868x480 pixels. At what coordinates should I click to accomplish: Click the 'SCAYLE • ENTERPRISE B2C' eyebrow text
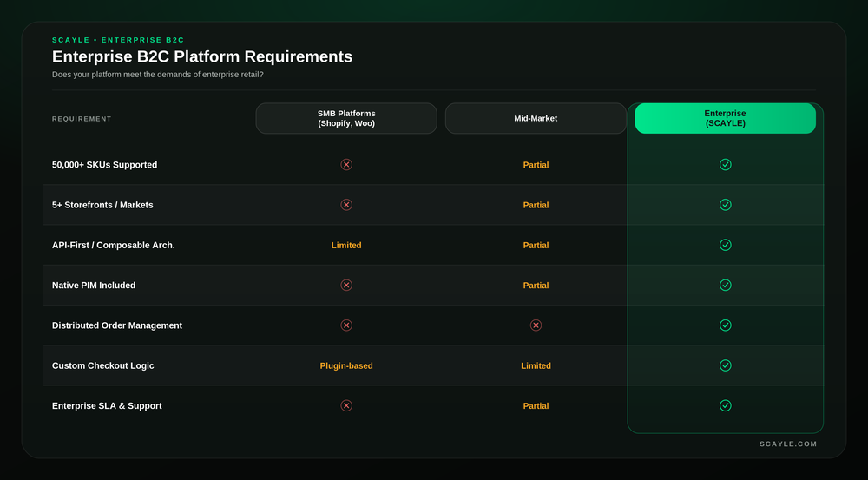(x=118, y=40)
